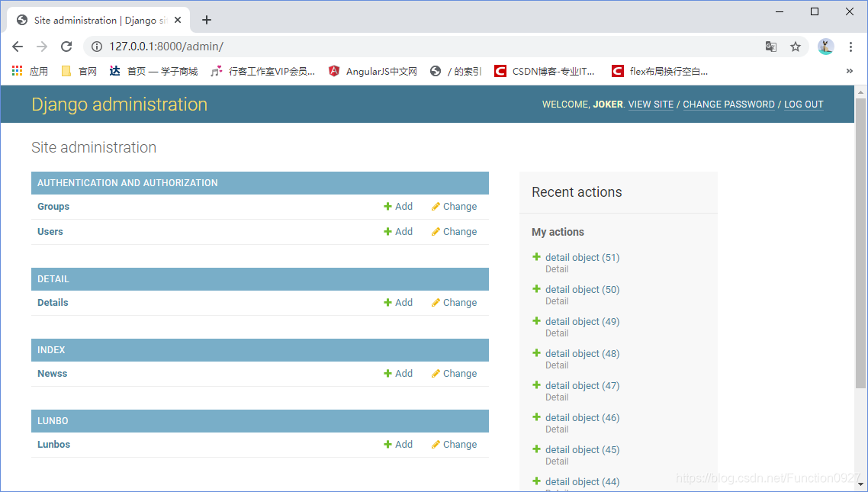The image size is (868, 492).
Task: Select the Site administration browser tab
Action: click(98, 20)
